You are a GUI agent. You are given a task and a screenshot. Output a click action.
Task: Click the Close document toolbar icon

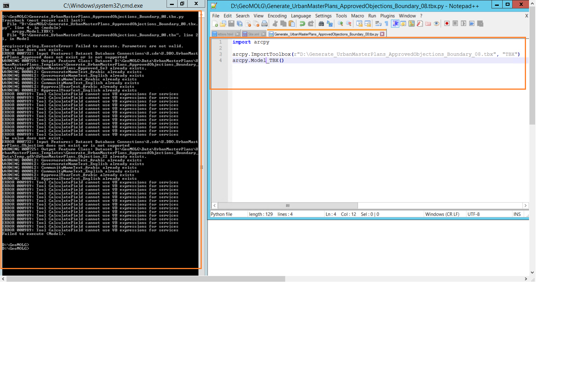(x=248, y=24)
